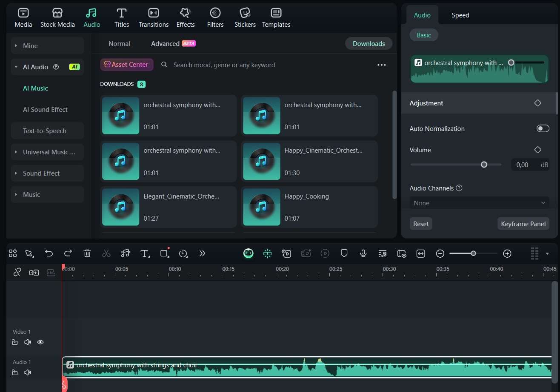This screenshot has width=560, height=392.
Task: Select the Happy_Cooking track thumbnail
Action: [262, 207]
